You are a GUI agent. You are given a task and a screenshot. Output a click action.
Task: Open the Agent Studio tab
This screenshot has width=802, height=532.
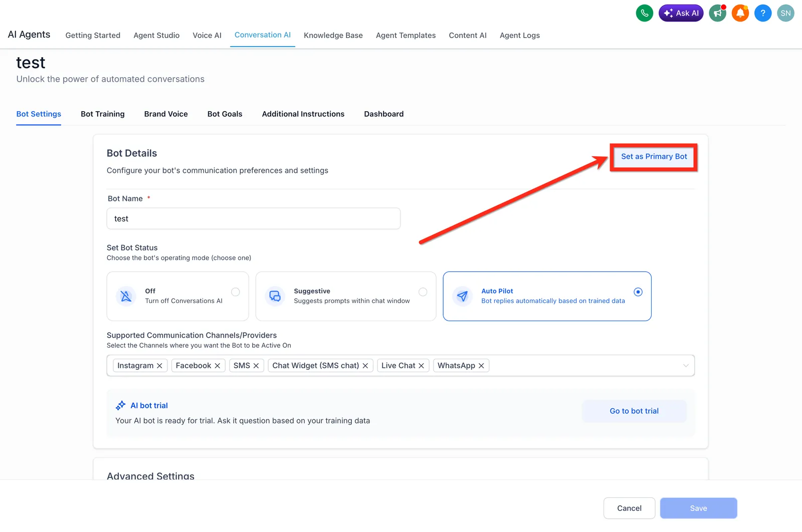coord(156,35)
